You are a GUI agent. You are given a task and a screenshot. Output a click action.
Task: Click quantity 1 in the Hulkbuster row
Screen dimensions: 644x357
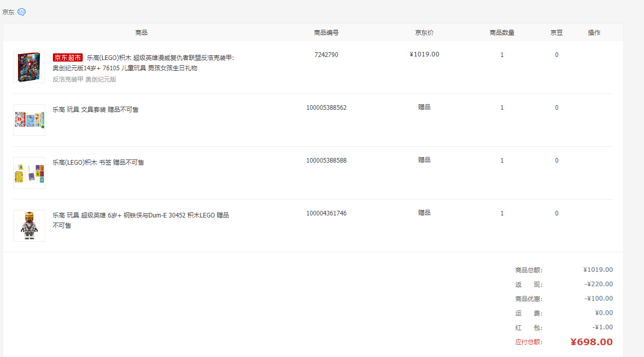click(x=502, y=55)
